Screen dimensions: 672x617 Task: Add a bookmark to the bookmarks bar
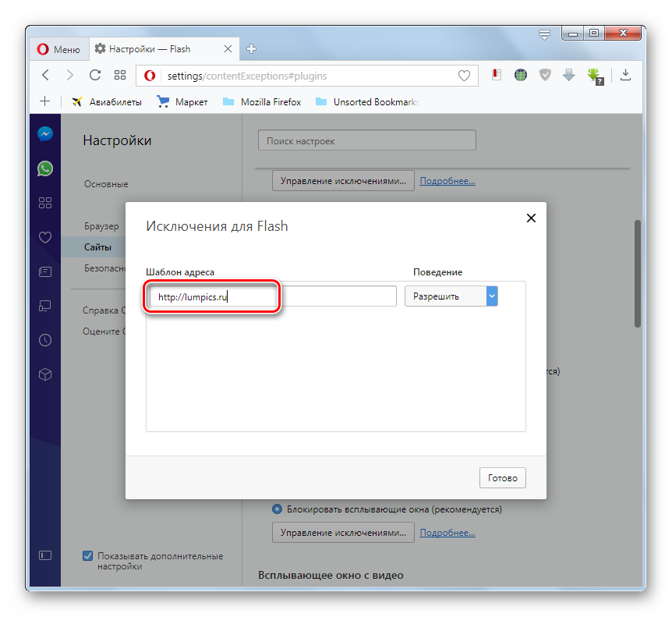(44, 101)
